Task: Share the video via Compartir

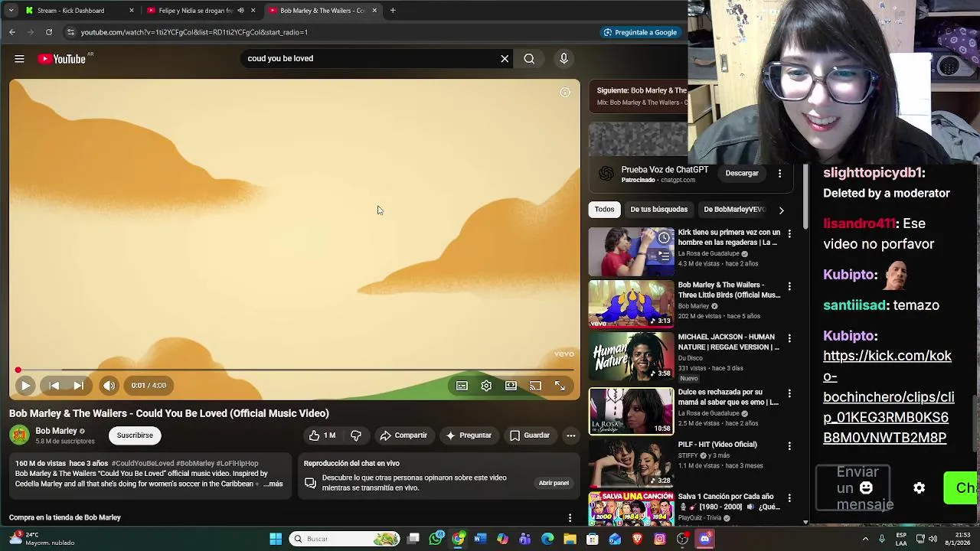Action: [403, 435]
